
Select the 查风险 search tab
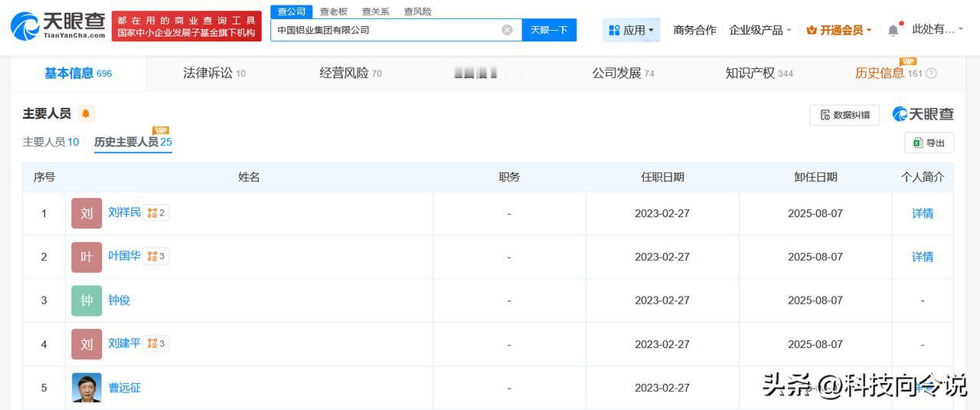[417, 11]
